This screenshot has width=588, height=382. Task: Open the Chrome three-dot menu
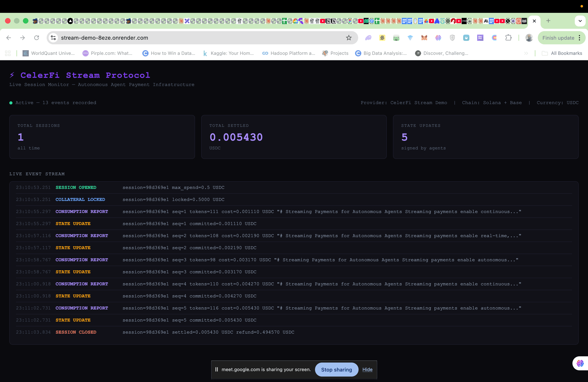[580, 38]
